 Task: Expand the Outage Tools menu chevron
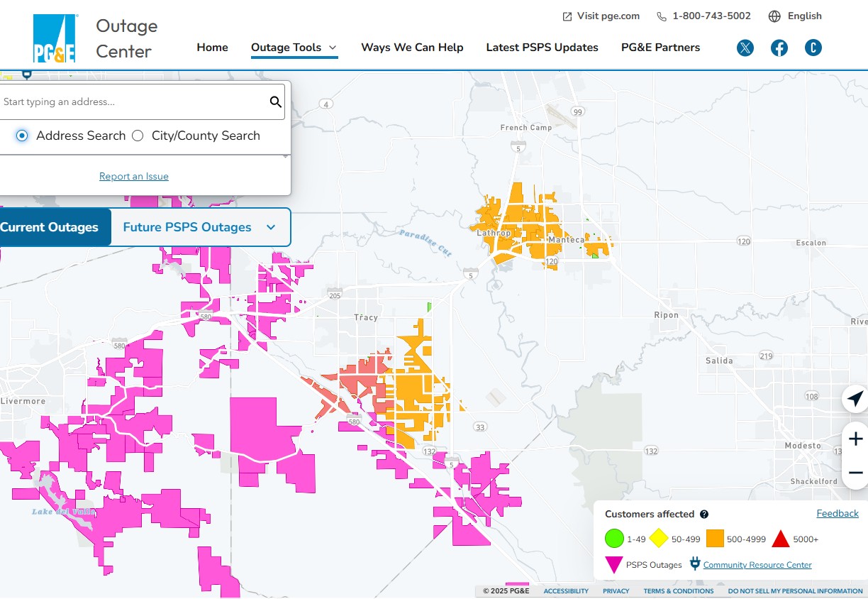(x=333, y=48)
